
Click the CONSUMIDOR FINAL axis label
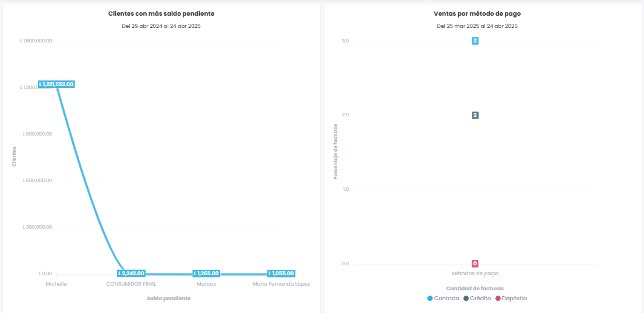pyautogui.click(x=131, y=284)
